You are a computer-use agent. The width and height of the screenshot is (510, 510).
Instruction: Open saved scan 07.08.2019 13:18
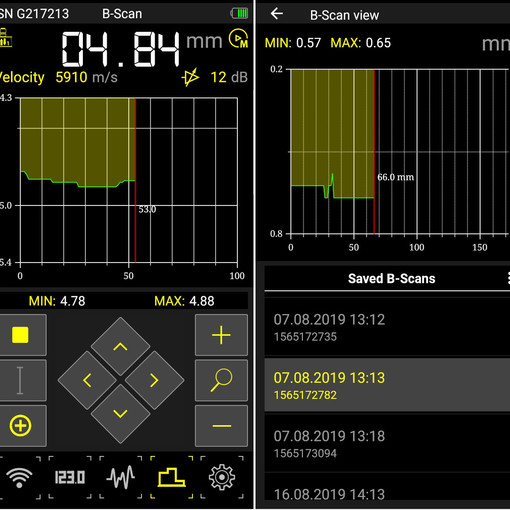[387, 443]
